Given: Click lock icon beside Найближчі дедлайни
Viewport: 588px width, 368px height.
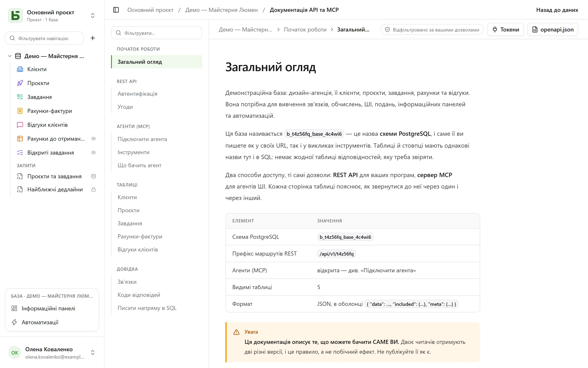Looking at the screenshot, I should 93,189.
